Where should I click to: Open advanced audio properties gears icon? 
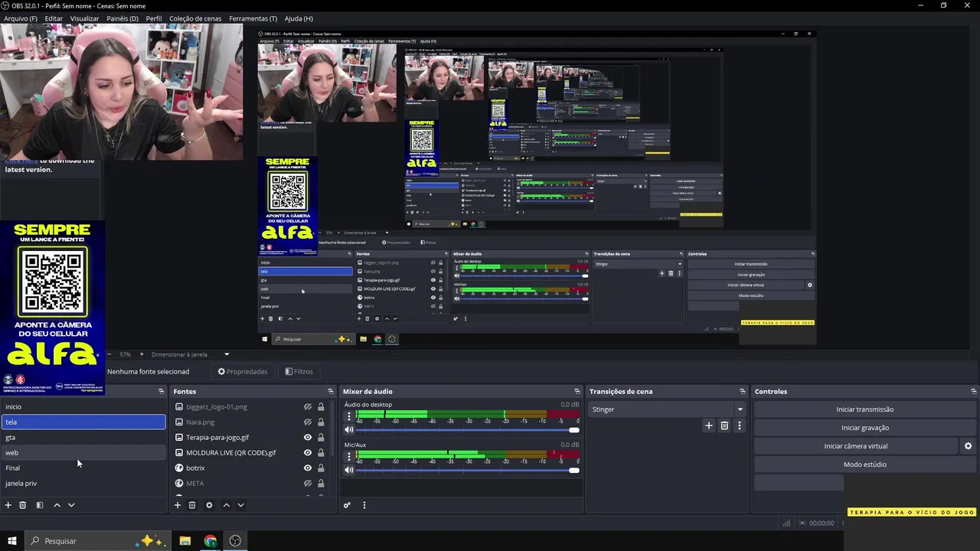click(347, 505)
